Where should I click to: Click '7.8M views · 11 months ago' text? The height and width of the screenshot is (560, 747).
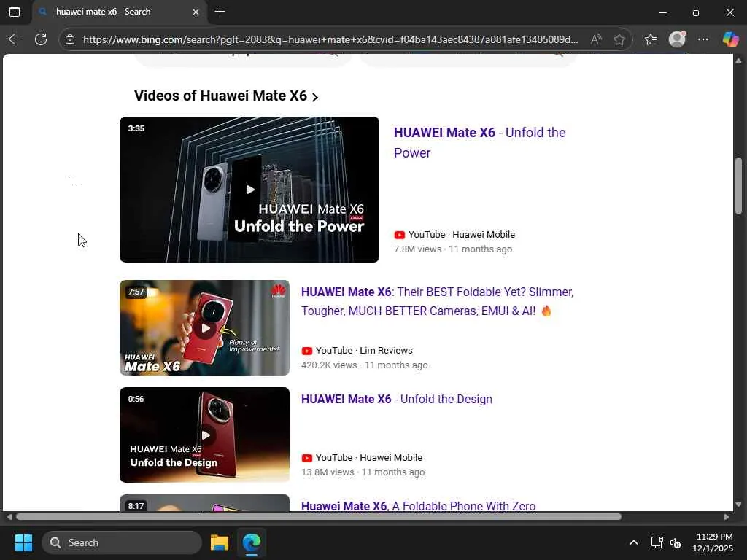[x=452, y=249]
